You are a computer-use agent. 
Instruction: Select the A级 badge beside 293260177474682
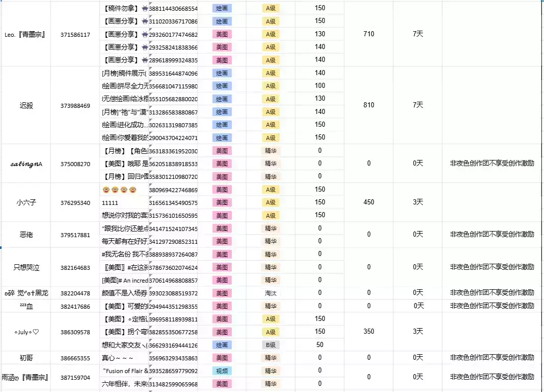[x=271, y=34]
